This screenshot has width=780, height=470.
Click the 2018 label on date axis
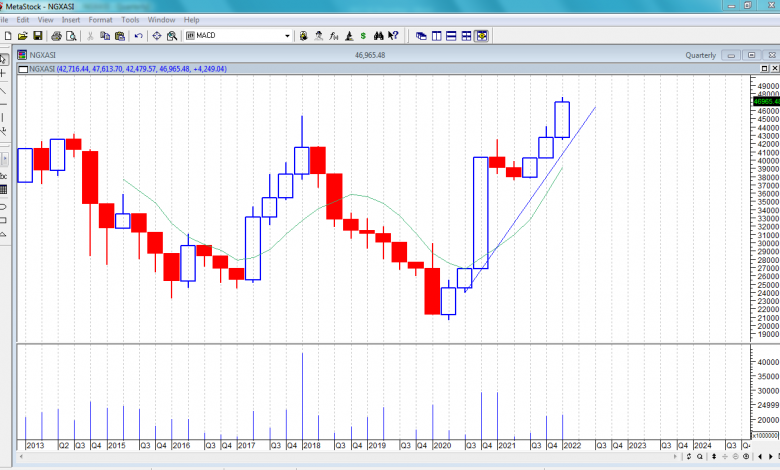click(x=310, y=444)
